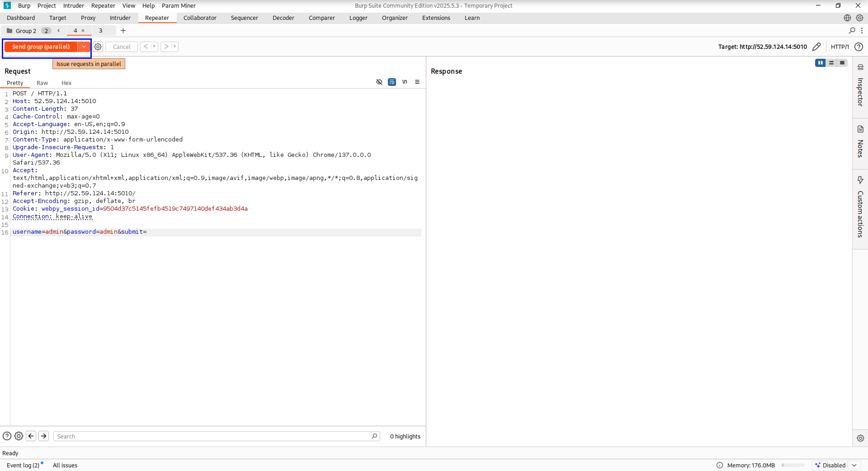Open the View menu

[x=129, y=6]
